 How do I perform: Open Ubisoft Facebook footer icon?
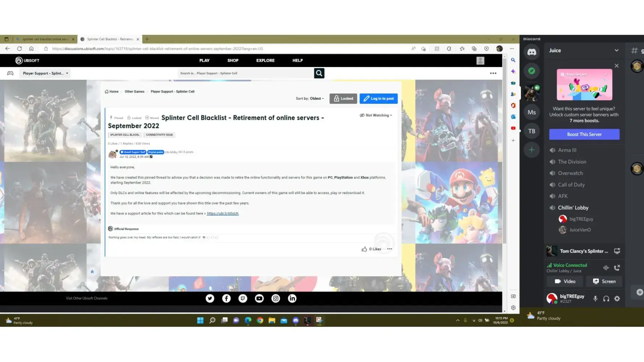pos(226,298)
